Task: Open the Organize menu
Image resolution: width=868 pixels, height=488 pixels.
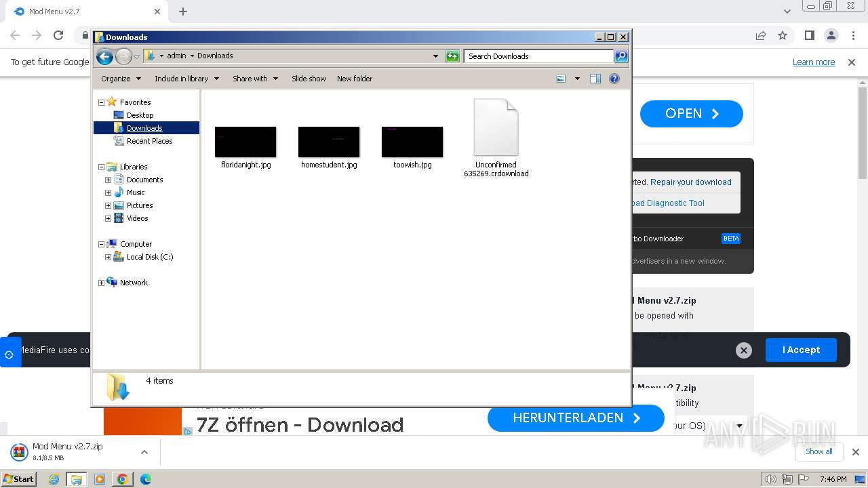Action: point(121,79)
